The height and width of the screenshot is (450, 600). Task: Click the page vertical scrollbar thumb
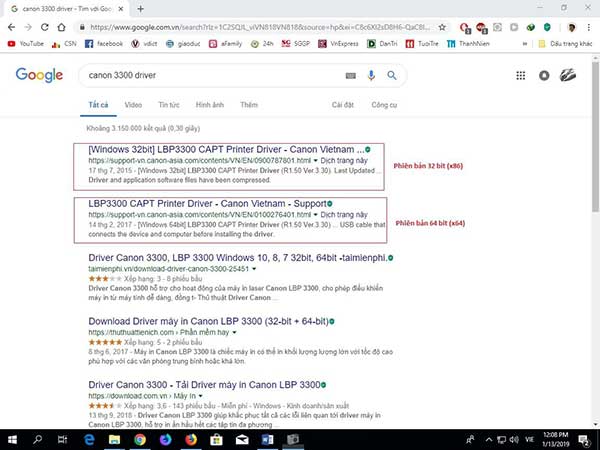coord(596,136)
